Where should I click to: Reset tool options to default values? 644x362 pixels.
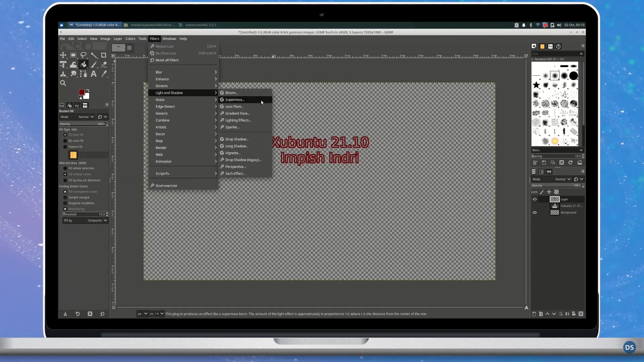tap(102, 314)
